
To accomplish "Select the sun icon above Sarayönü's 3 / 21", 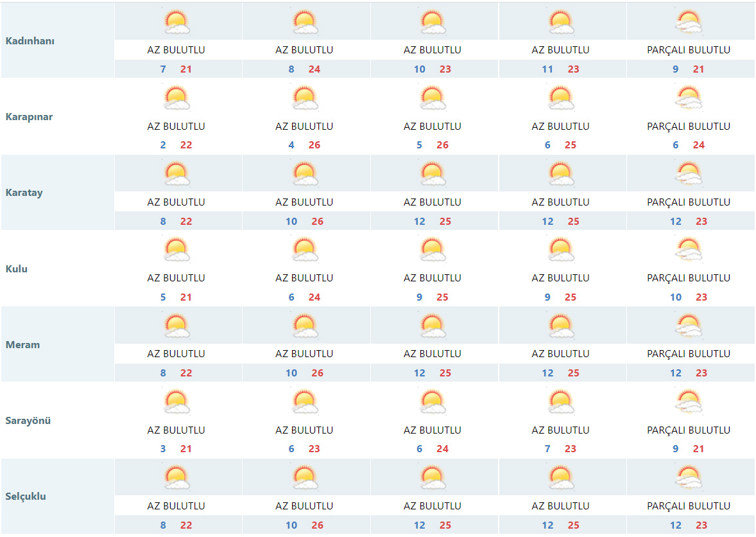I will (176, 402).
